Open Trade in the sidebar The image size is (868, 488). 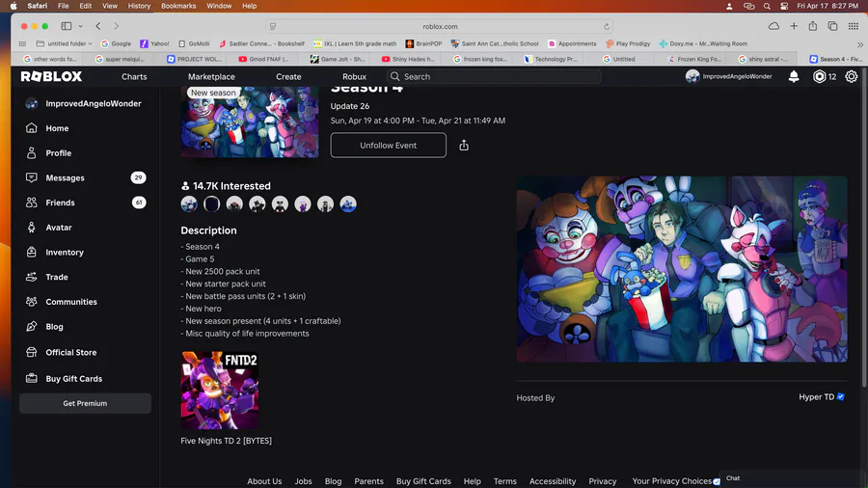(x=57, y=277)
